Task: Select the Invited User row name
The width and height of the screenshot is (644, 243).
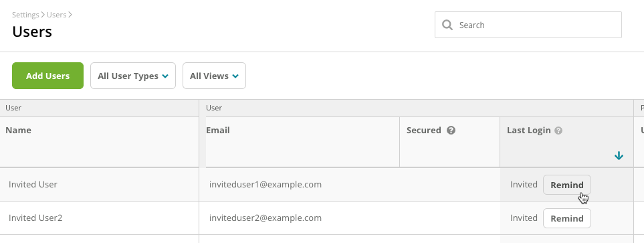Action: (x=33, y=184)
